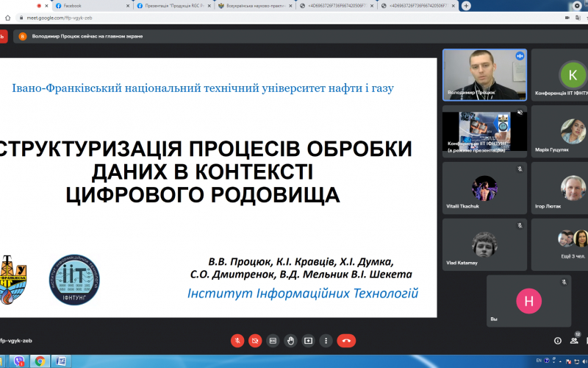
Task: Open a new browser tab
Action: (466, 6)
